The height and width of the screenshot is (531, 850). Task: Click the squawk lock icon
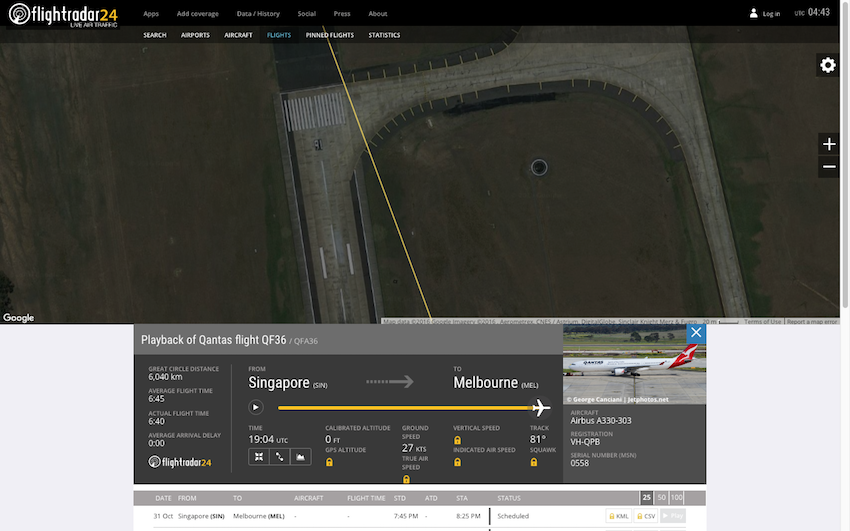coord(533,462)
